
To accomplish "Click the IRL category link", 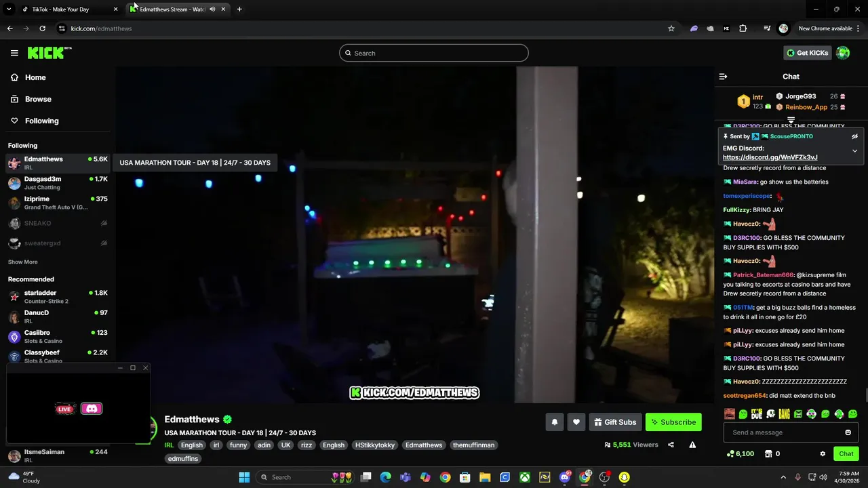I will coord(170,445).
